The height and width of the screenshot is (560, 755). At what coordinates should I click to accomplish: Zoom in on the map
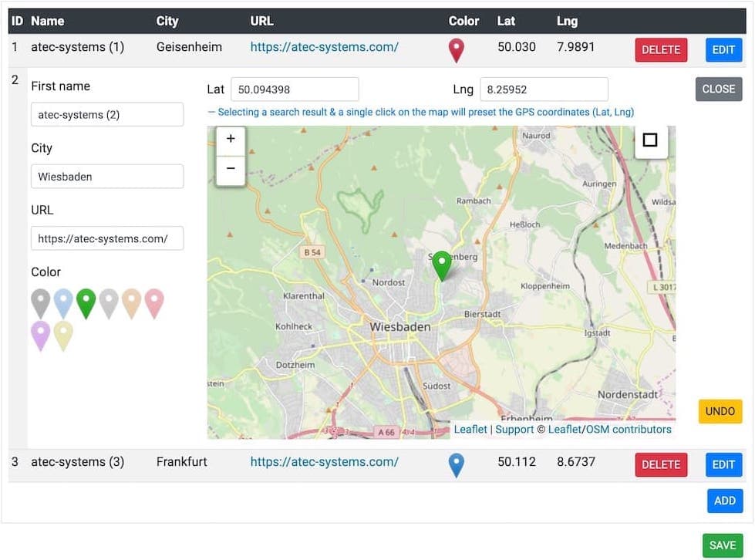click(231, 140)
